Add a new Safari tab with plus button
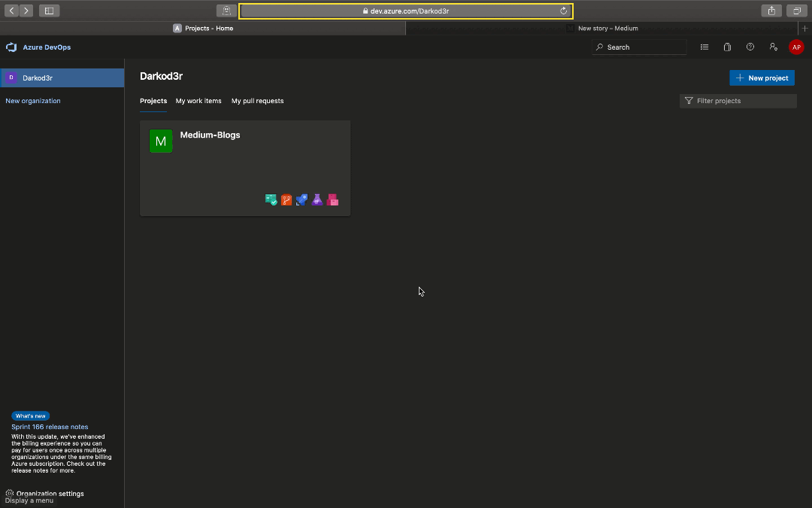The height and width of the screenshot is (508, 812). click(x=804, y=29)
